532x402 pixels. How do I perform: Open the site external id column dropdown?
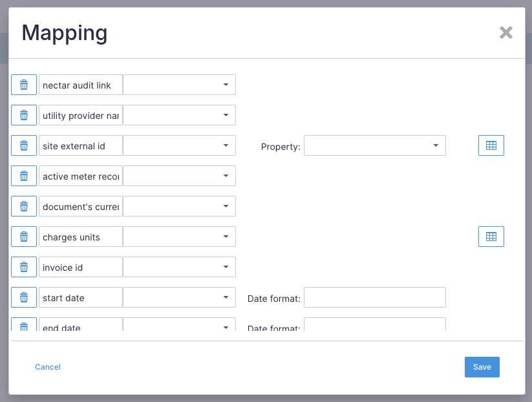coord(179,145)
